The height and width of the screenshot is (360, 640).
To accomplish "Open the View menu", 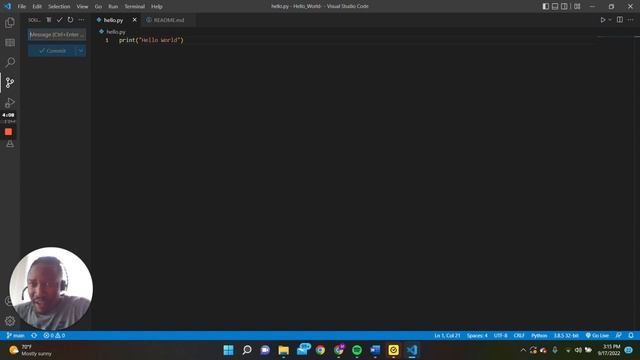I will point(82,7).
